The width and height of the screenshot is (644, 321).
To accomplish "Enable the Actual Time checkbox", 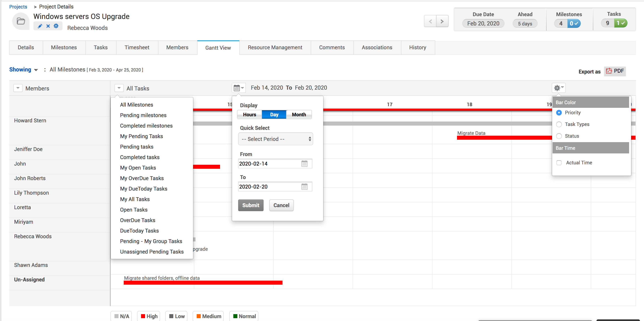I will (559, 163).
